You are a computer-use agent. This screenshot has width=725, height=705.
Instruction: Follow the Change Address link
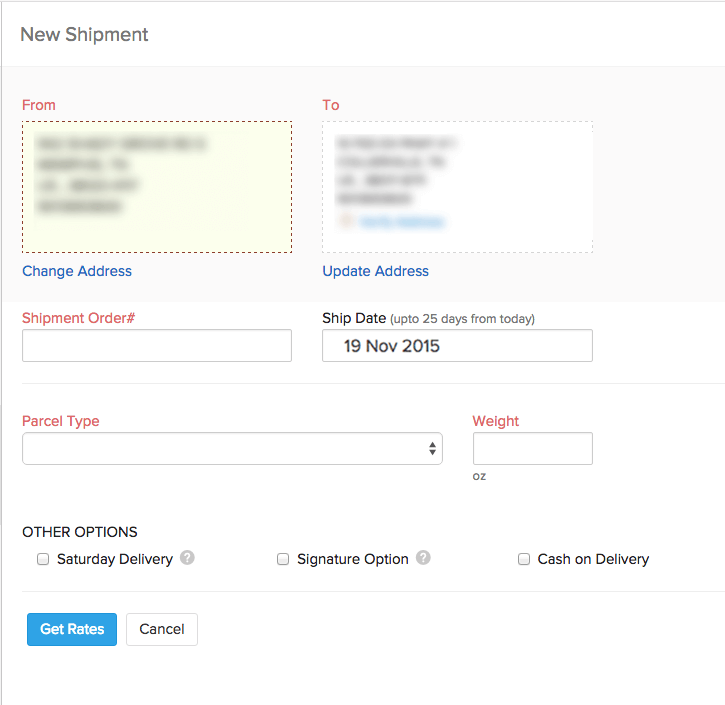[77, 271]
